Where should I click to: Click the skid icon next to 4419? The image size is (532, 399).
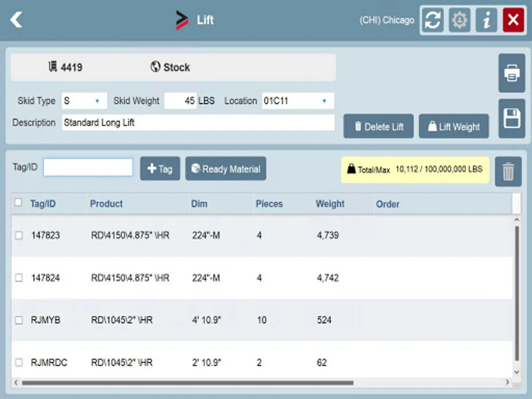point(53,67)
